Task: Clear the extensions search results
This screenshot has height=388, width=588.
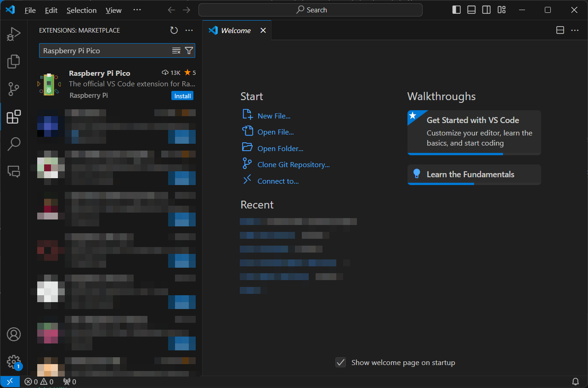Action: (x=176, y=51)
